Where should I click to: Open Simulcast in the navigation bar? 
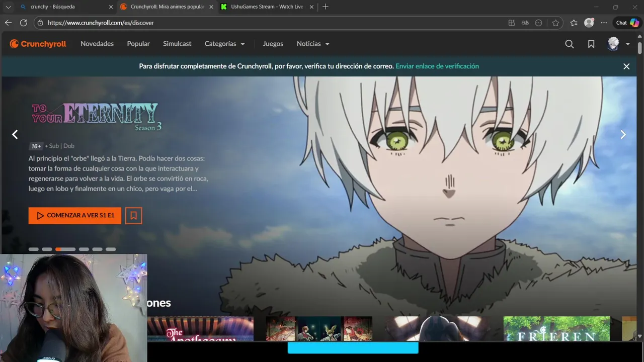tap(177, 44)
